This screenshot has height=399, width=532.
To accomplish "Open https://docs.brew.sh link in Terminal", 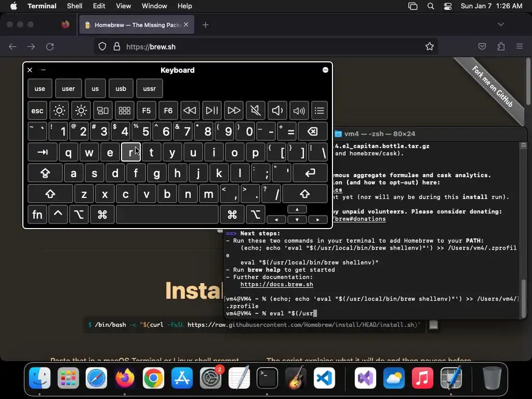I will 276,284.
